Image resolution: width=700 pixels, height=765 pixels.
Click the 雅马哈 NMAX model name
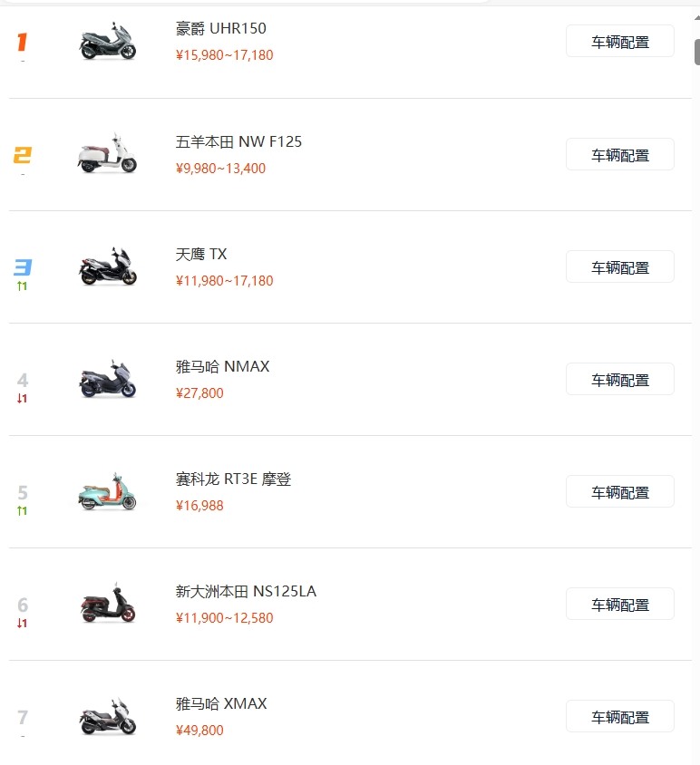pos(222,366)
